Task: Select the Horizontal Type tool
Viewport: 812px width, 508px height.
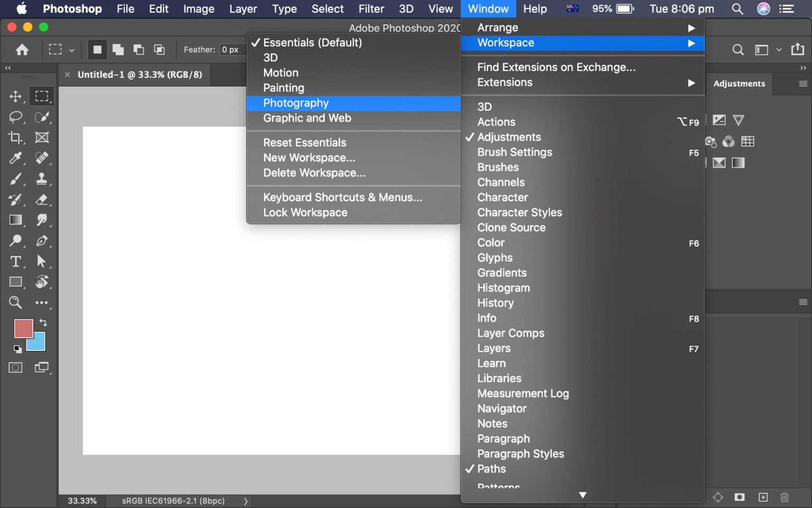Action: click(15, 261)
